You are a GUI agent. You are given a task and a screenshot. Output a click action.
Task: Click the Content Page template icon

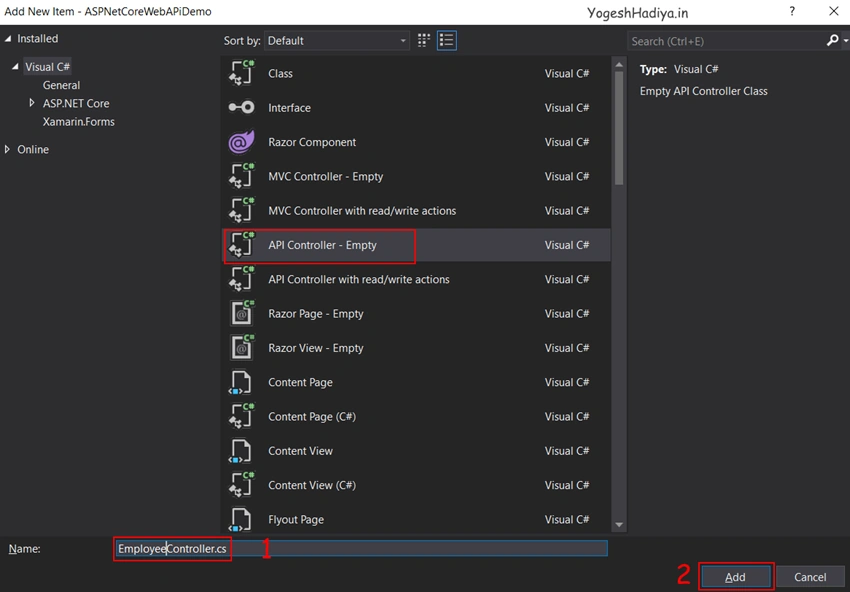(x=241, y=382)
